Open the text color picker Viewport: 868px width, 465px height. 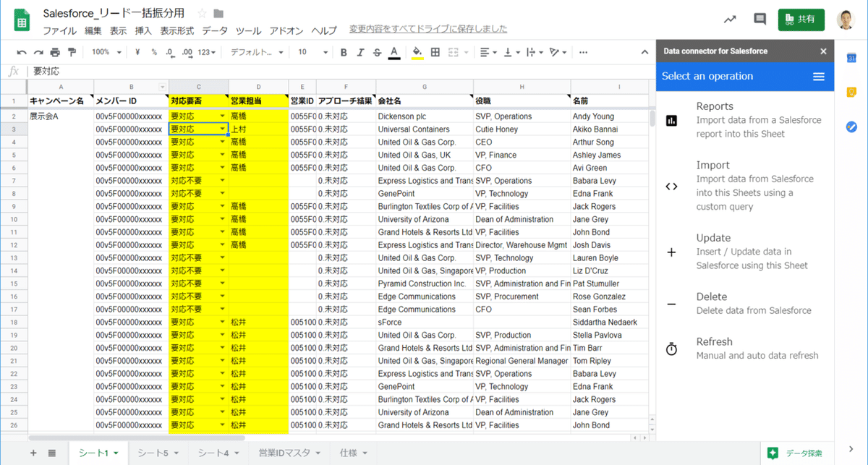pyautogui.click(x=394, y=52)
